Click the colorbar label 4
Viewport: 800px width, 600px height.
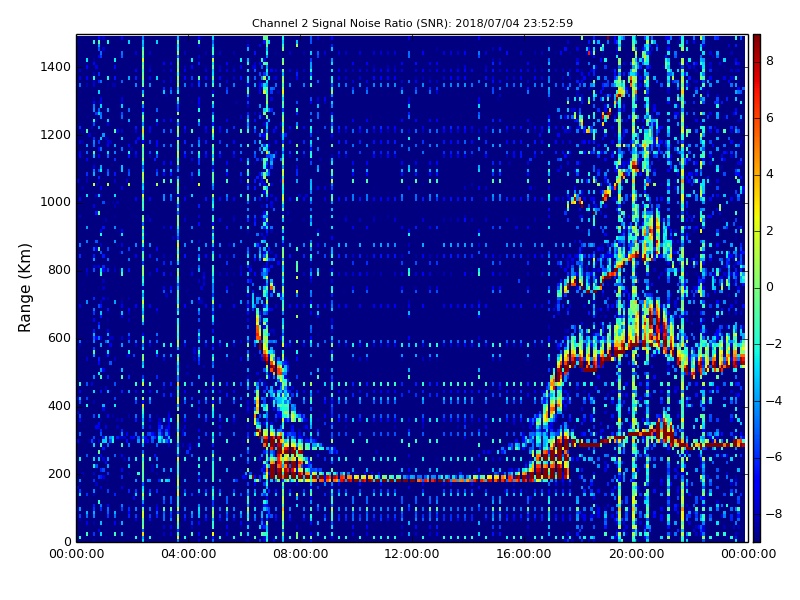coord(770,174)
